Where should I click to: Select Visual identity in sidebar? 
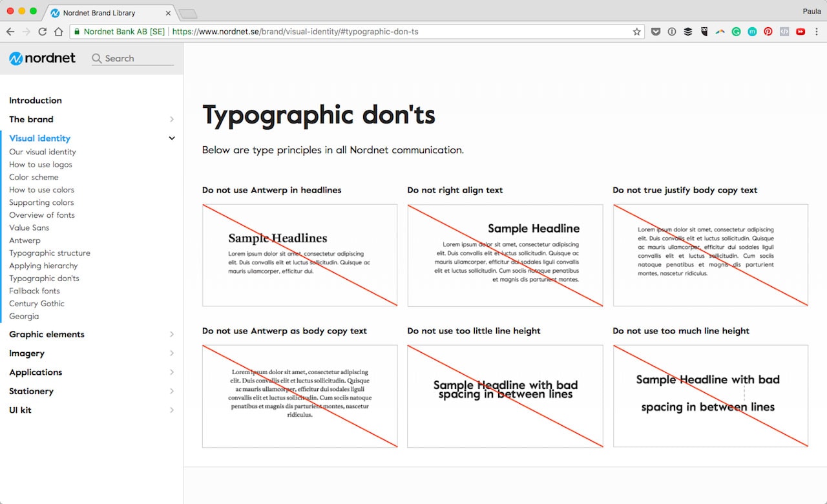click(39, 138)
